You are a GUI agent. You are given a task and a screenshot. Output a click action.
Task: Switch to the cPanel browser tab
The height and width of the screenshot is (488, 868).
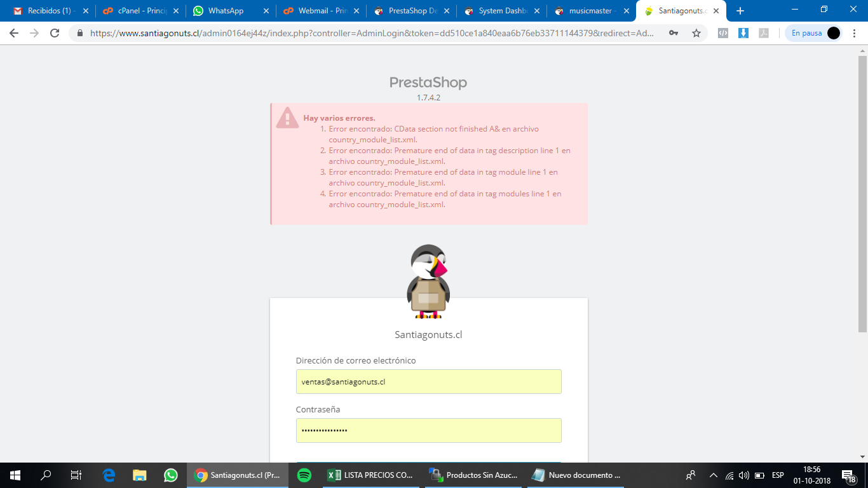[x=140, y=11]
